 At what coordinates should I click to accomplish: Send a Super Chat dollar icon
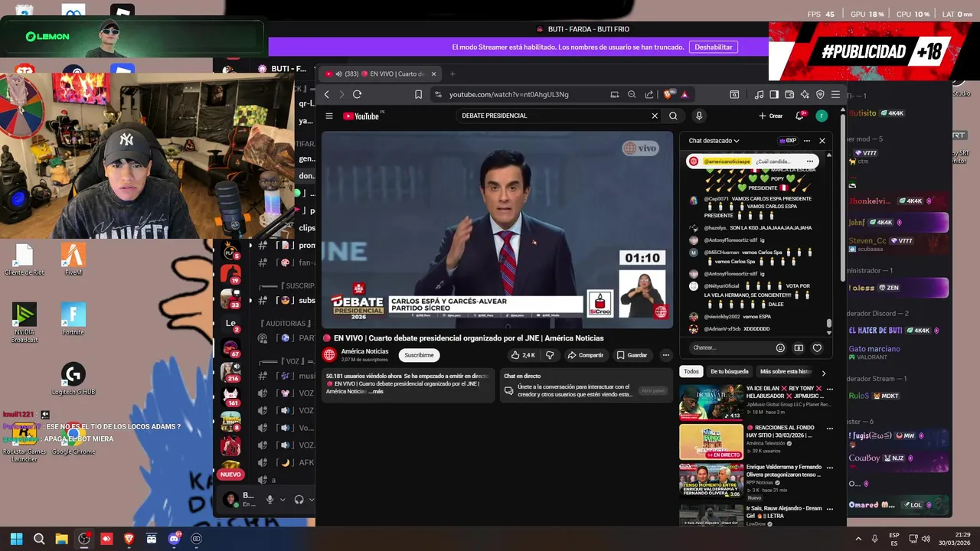(x=799, y=347)
